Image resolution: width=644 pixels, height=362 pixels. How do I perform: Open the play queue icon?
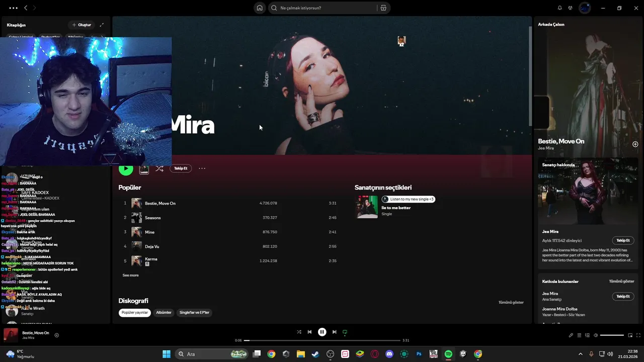tap(579, 335)
